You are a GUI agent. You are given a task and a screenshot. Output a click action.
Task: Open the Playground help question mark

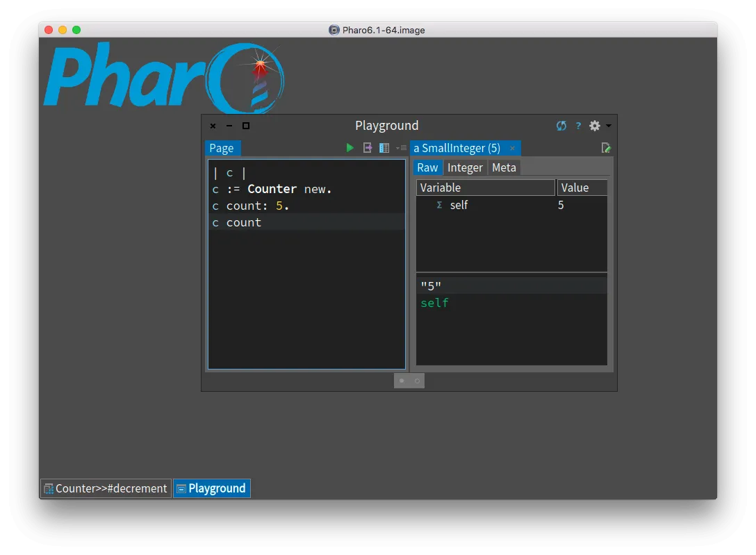coord(578,126)
